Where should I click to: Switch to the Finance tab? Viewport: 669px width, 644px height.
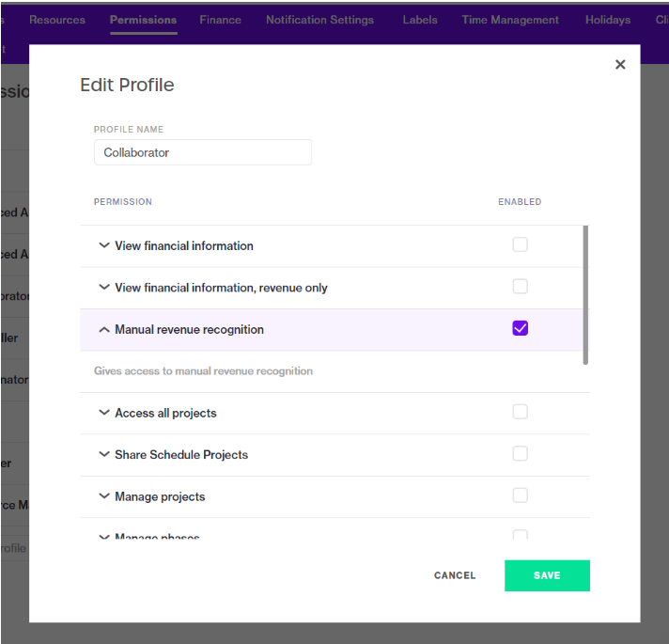tap(220, 20)
